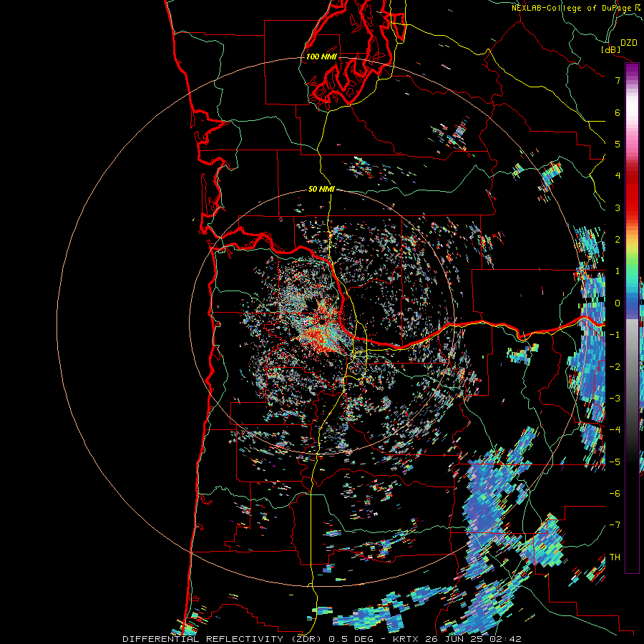
Task: Click the '50 NMI' range ring label
Action: [x=321, y=190]
